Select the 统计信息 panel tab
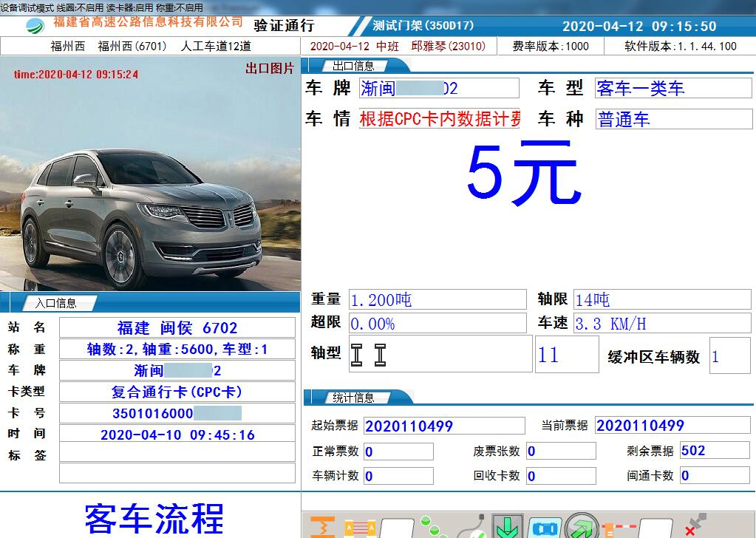 pos(353,398)
